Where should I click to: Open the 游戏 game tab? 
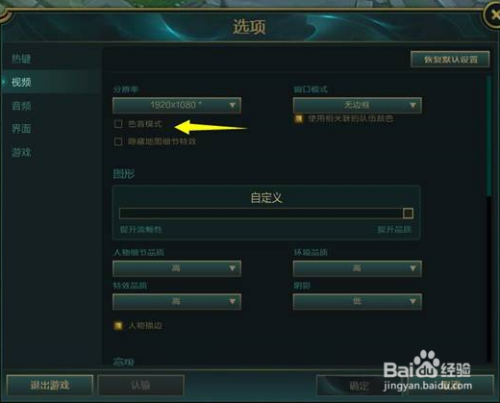tap(21, 153)
